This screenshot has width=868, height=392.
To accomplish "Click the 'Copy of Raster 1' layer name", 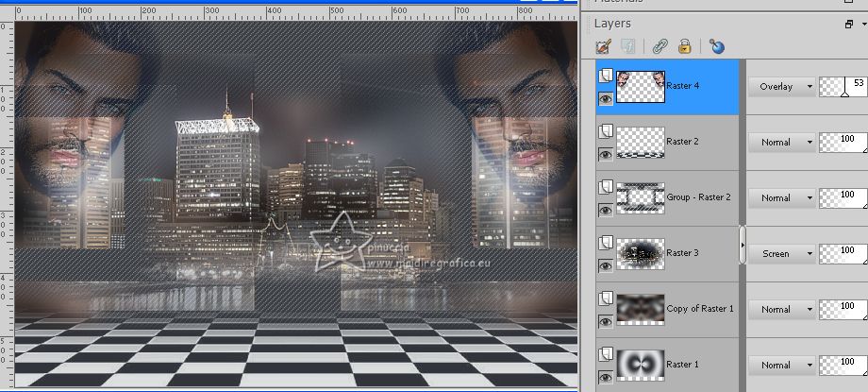I will (700, 308).
